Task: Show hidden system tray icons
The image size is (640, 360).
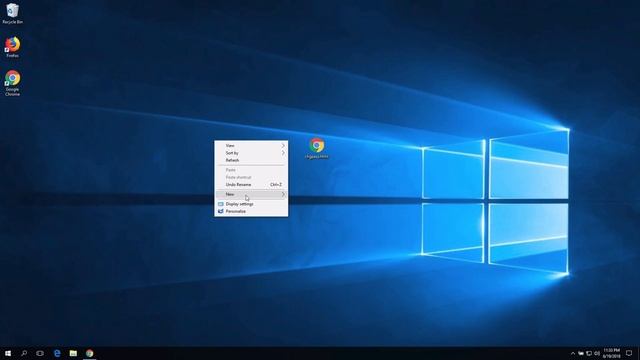Action: [573, 353]
